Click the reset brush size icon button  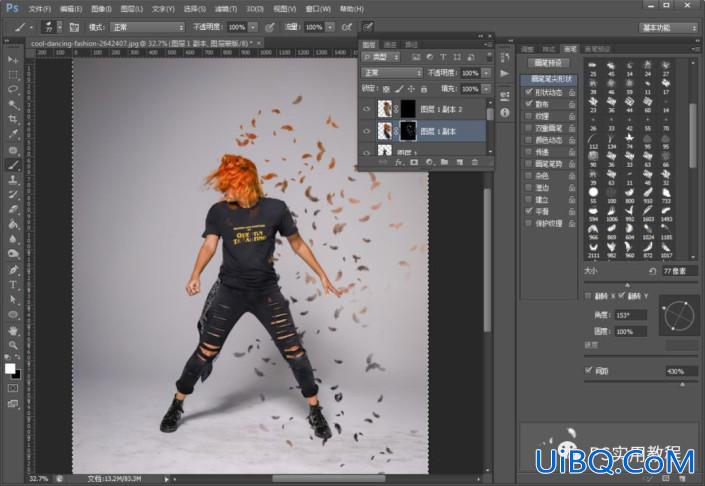pos(652,271)
